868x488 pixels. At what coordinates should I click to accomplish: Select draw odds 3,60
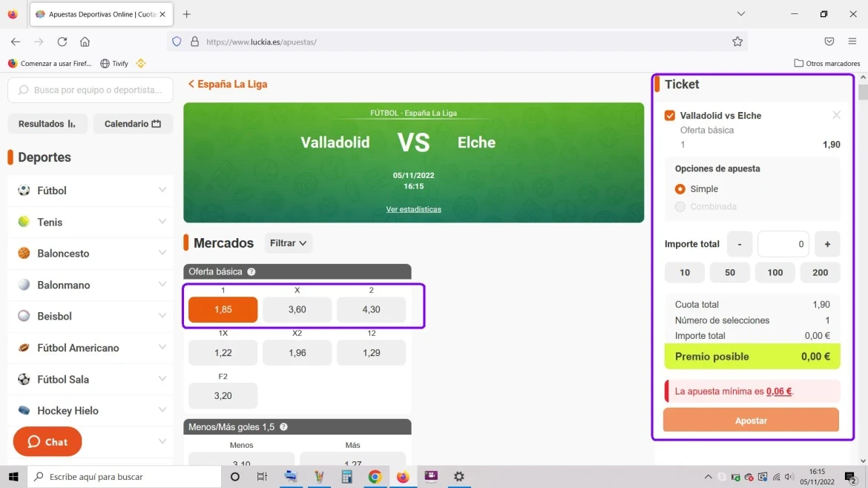pyautogui.click(x=297, y=309)
